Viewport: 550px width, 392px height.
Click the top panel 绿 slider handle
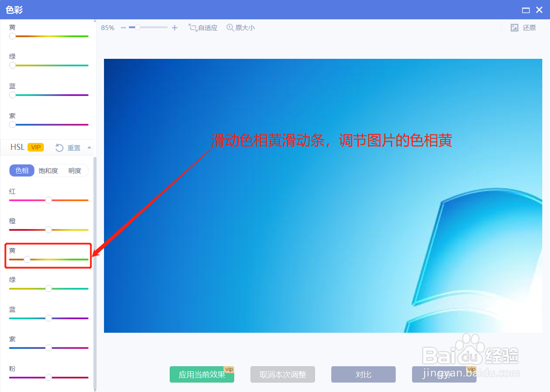point(12,65)
